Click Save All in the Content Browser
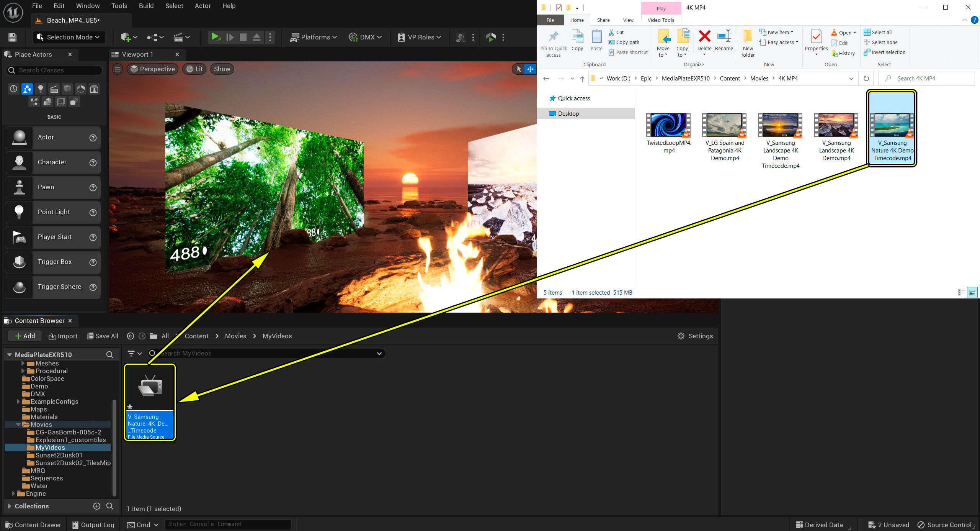980x531 pixels. pos(102,336)
